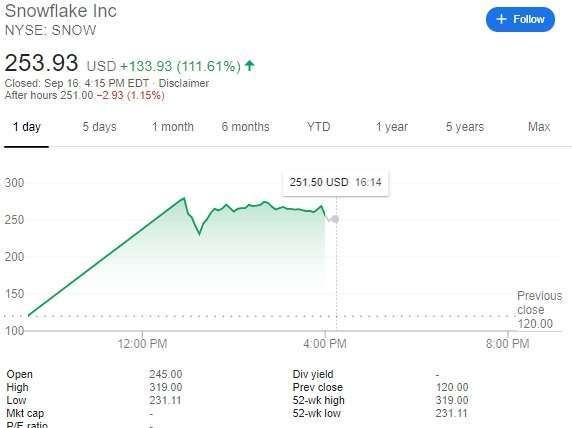Click the 8:00 PM axis label
The image size is (572, 428).
pyautogui.click(x=507, y=344)
